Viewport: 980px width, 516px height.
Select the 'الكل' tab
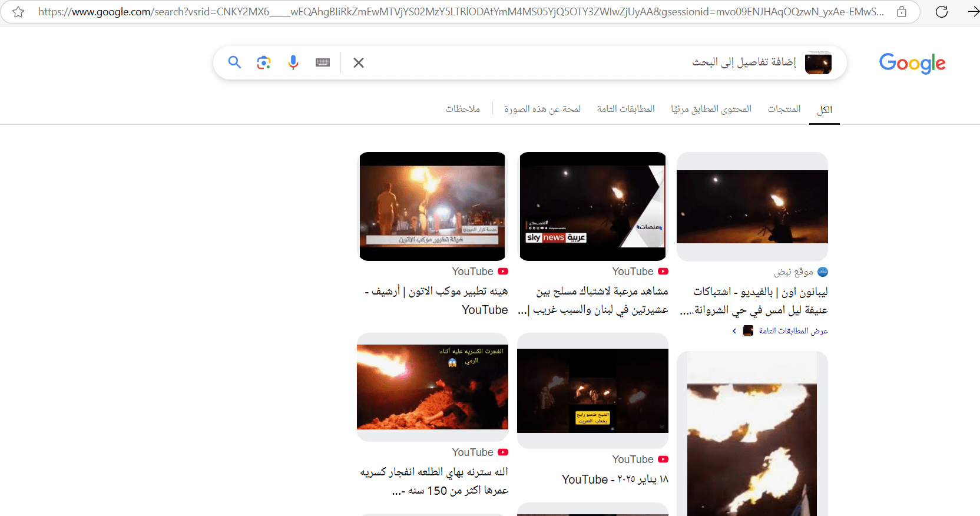[825, 110]
